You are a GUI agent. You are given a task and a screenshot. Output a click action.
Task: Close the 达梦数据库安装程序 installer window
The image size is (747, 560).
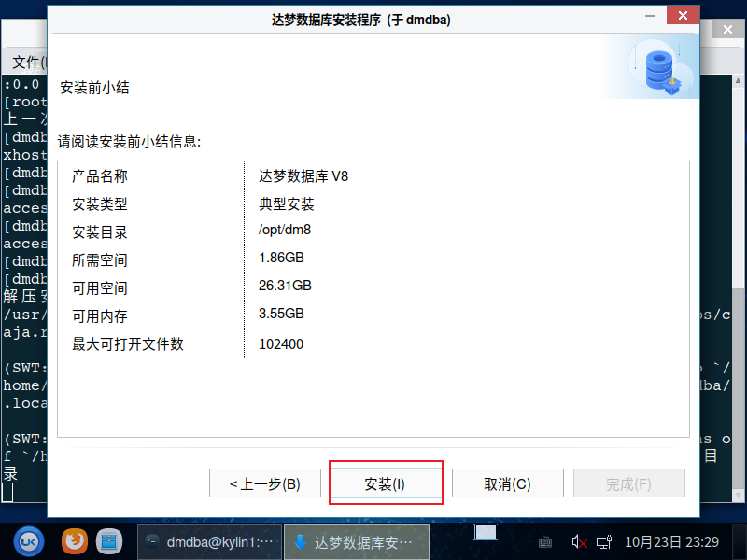click(x=683, y=15)
